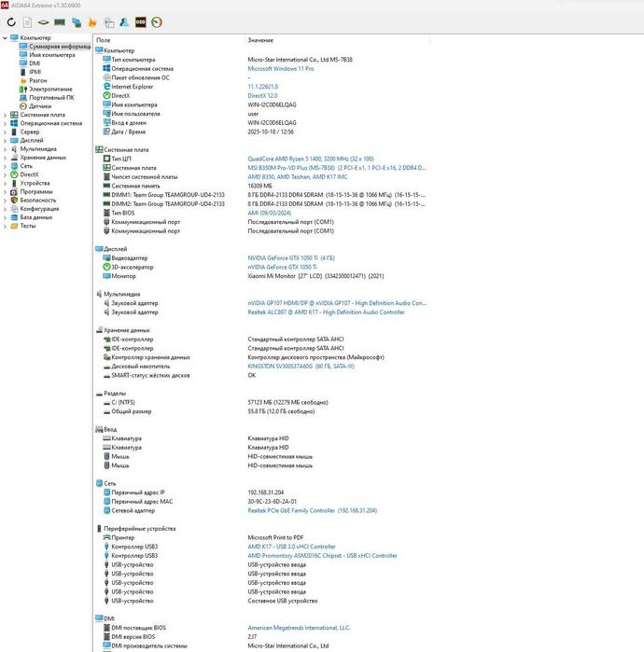Open GPGPU benchmark toolbar icon
Image resolution: width=644 pixels, height=652 pixels.
pyautogui.click(x=77, y=22)
